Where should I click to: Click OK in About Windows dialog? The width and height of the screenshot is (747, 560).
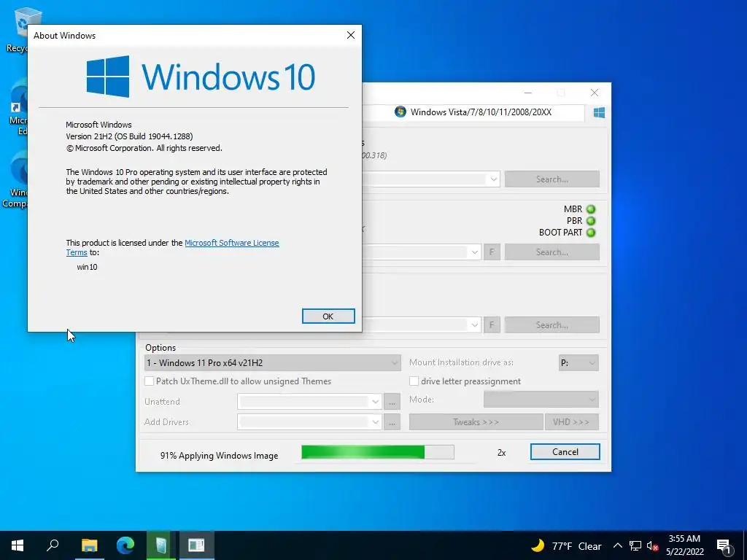[328, 316]
